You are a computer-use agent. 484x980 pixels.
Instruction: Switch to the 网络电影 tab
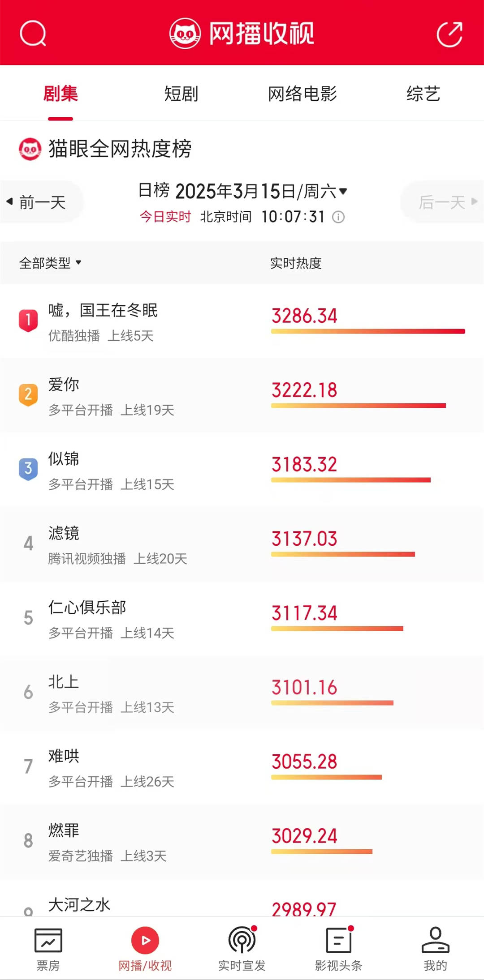coord(302,94)
